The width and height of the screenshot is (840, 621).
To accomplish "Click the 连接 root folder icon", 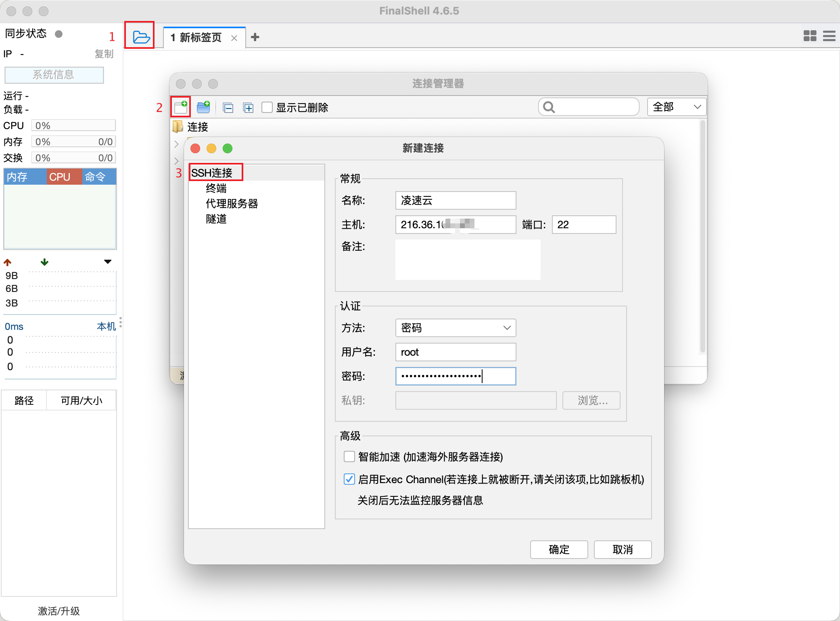I will point(178,127).
